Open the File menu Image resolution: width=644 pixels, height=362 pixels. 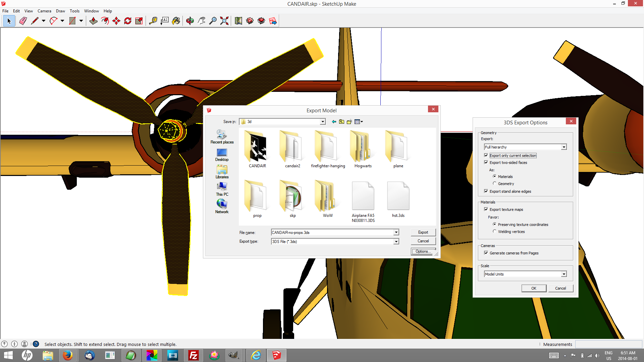[5, 11]
